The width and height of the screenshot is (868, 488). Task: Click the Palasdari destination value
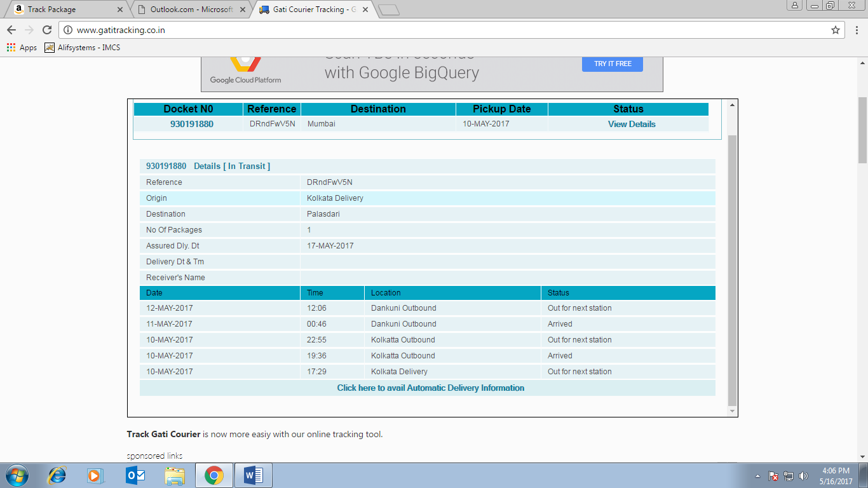click(323, 214)
